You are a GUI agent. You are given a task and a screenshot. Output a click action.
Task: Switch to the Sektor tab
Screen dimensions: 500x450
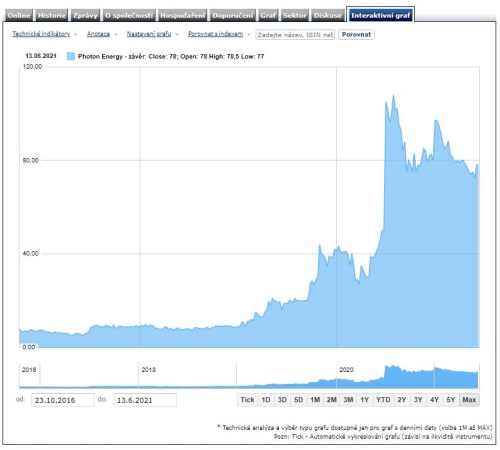pos(295,15)
